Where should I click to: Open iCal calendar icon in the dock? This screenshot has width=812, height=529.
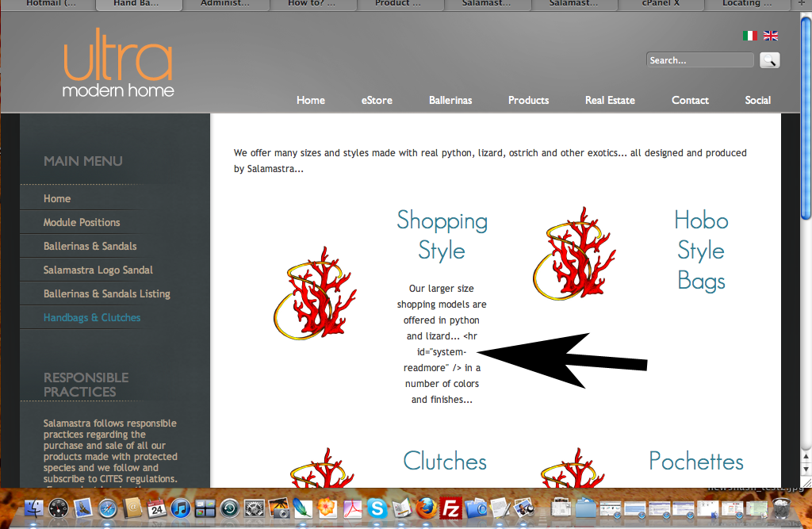[x=156, y=508]
